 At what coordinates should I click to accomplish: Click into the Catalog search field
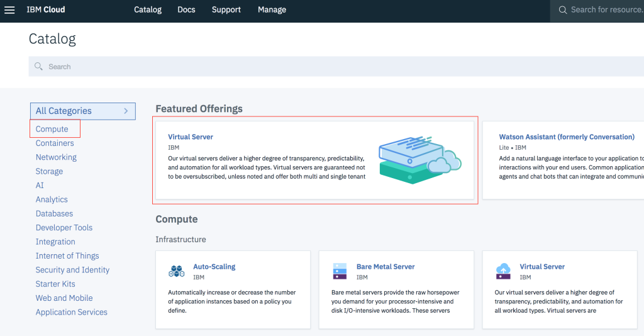[x=336, y=67]
